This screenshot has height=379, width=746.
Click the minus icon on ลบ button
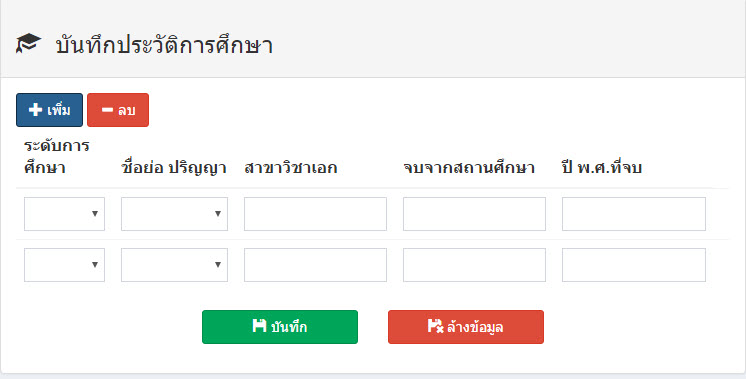[x=108, y=110]
